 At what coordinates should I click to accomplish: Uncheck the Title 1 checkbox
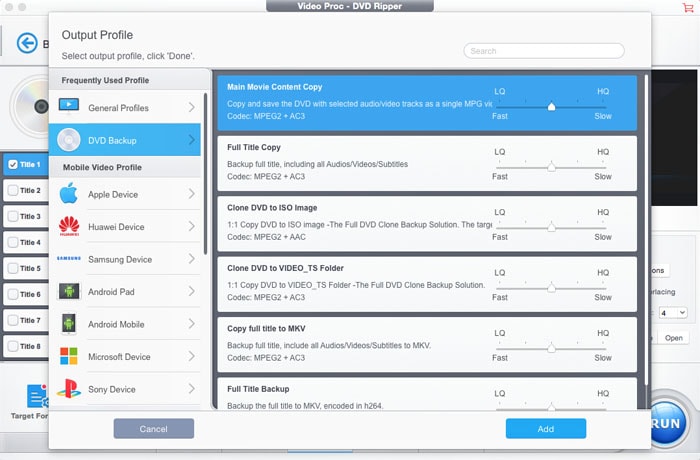point(13,164)
